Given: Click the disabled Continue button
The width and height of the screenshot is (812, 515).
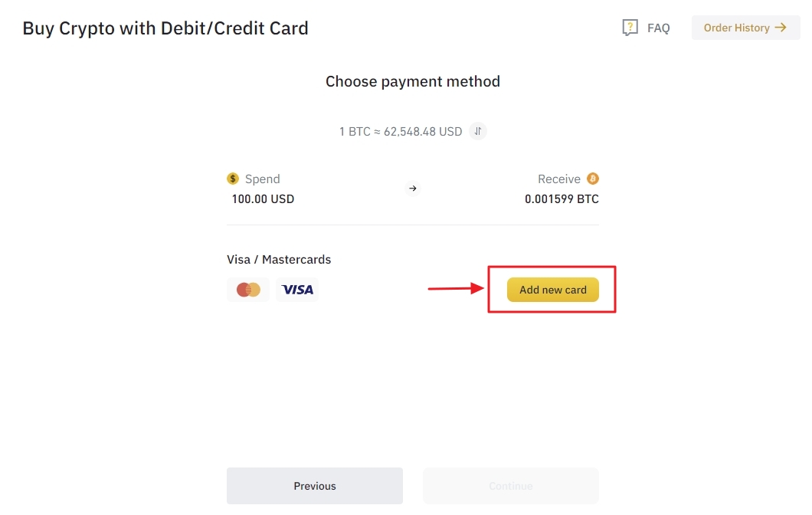Looking at the screenshot, I should (x=511, y=486).
